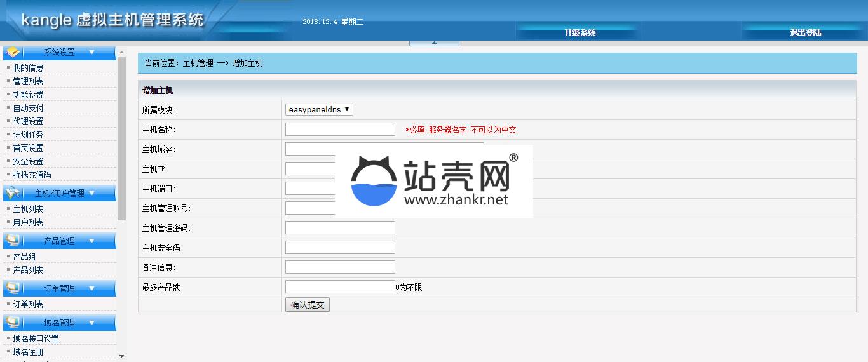Select 主机列表 in sidebar

click(x=28, y=209)
